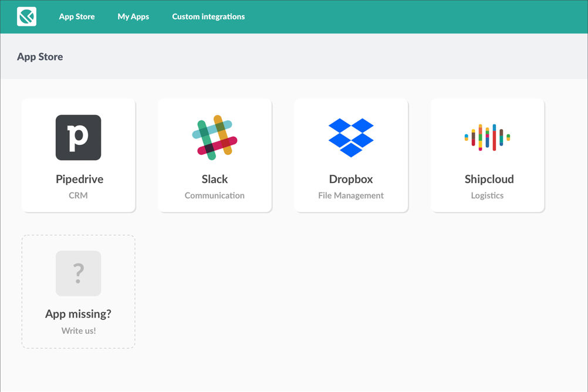Screen dimensions: 588x392
Task: Click the Communication category label
Action: point(215,195)
